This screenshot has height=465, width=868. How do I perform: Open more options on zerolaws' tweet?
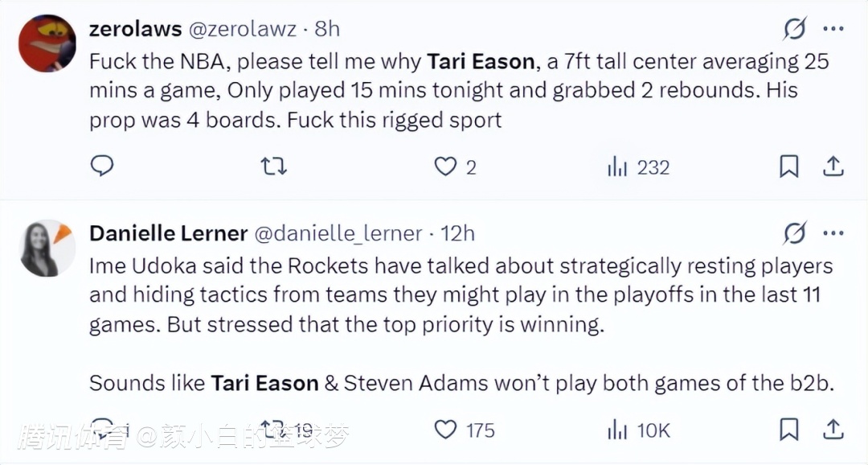pyautogui.click(x=833, y=30)
